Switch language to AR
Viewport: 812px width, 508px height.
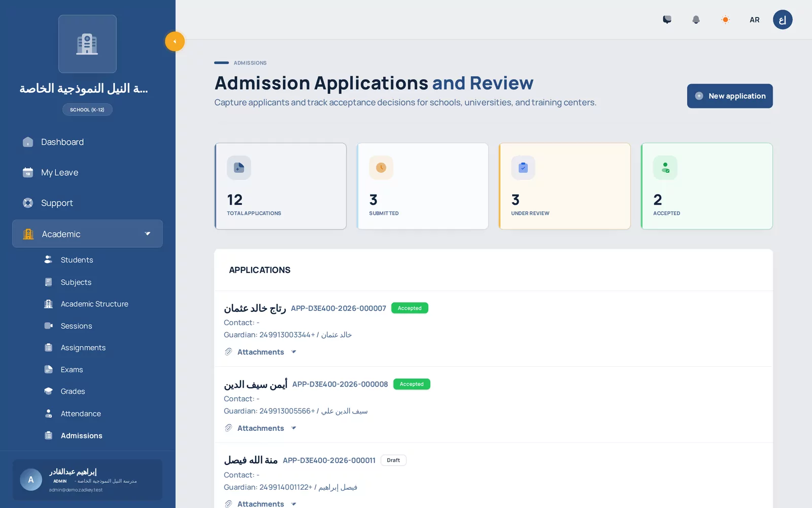[755, 20]
